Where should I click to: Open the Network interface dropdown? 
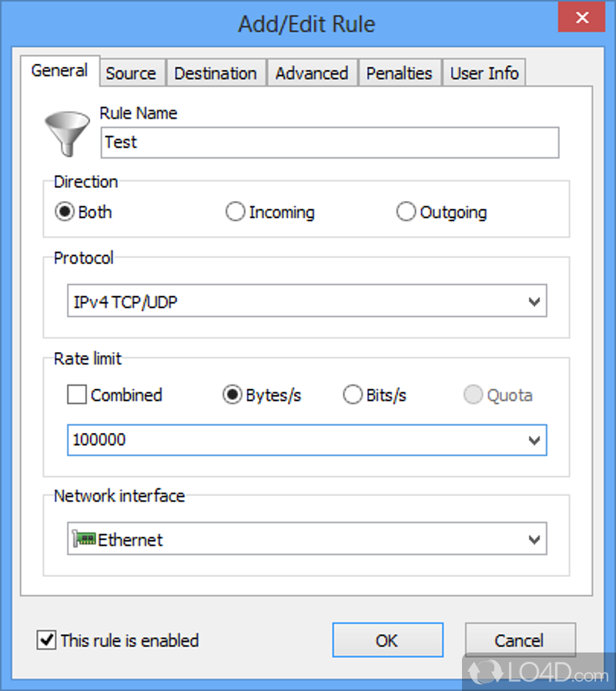pyautogui.click(x=534, y=539)
